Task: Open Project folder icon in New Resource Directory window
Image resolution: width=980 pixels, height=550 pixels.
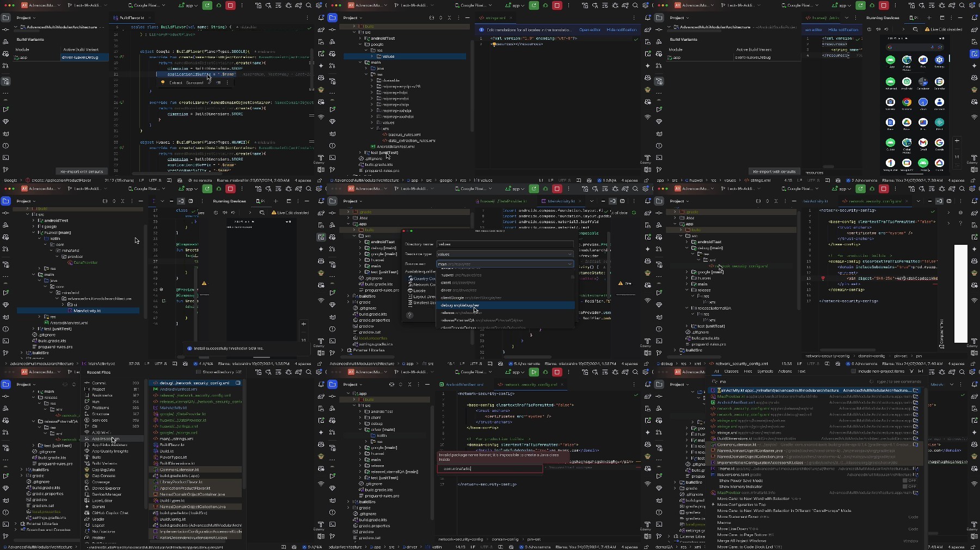Action: tap(332, 201)
